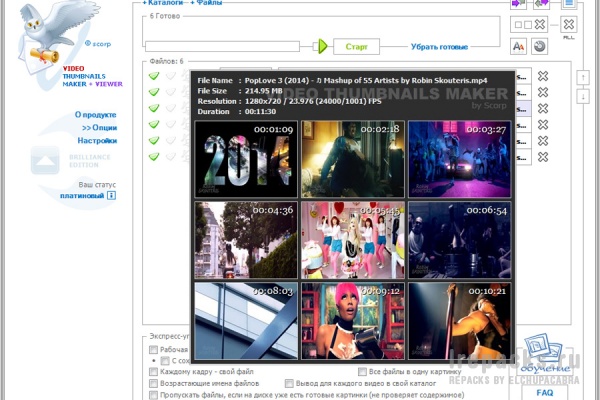
Task: Click the purple right-arrow icon at the top
Action: coord(518,3)
